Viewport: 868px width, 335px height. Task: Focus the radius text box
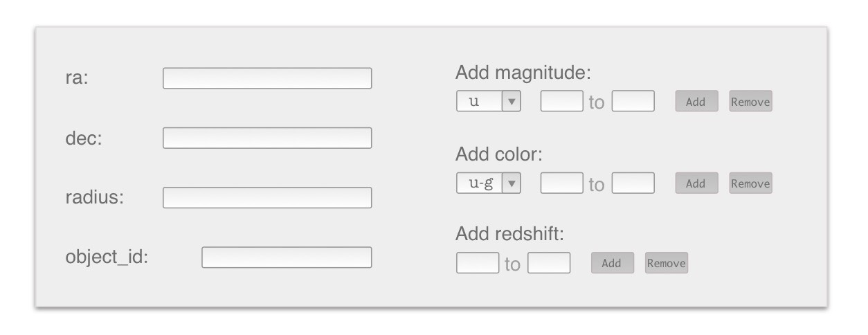[x=266, y=197]
